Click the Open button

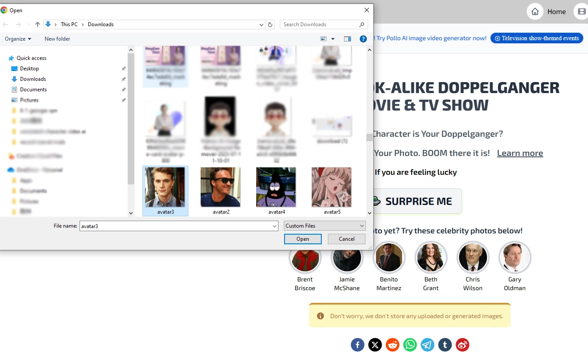(x=303, y=239)
